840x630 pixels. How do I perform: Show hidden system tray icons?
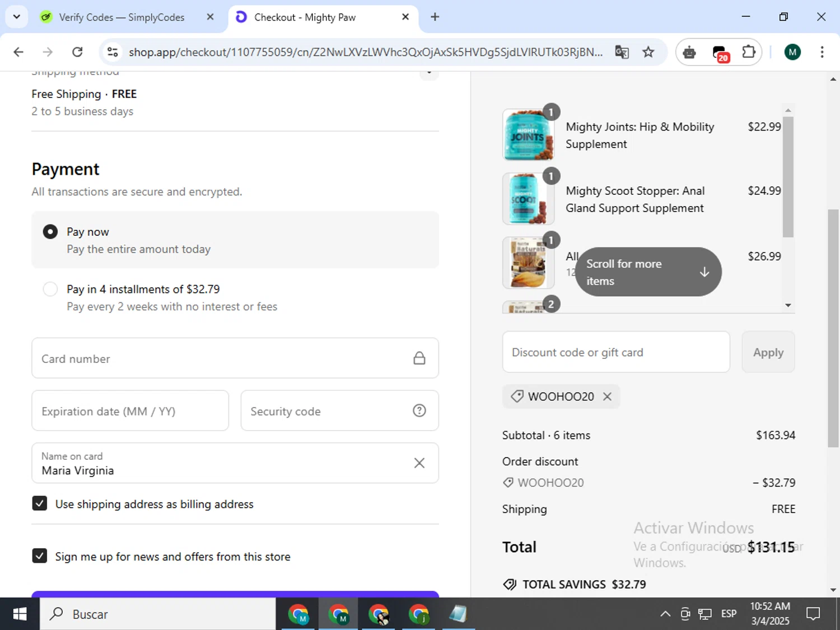tap(665, 614)
